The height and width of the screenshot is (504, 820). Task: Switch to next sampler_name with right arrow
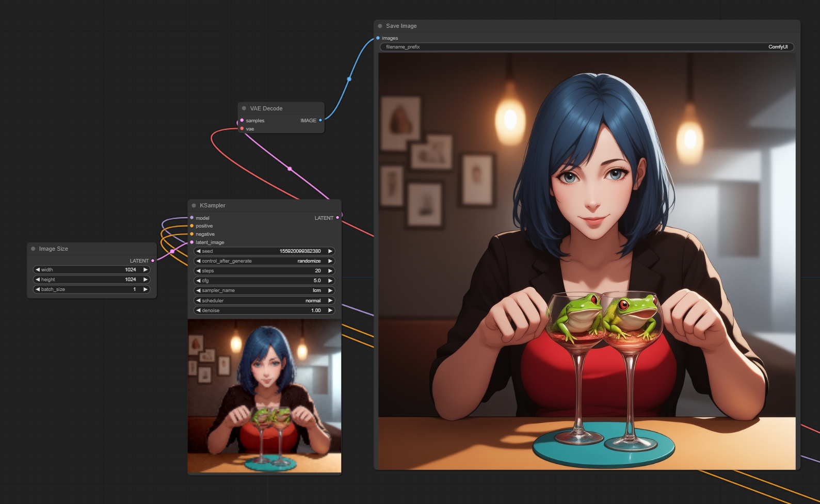(x=330, y=290)
